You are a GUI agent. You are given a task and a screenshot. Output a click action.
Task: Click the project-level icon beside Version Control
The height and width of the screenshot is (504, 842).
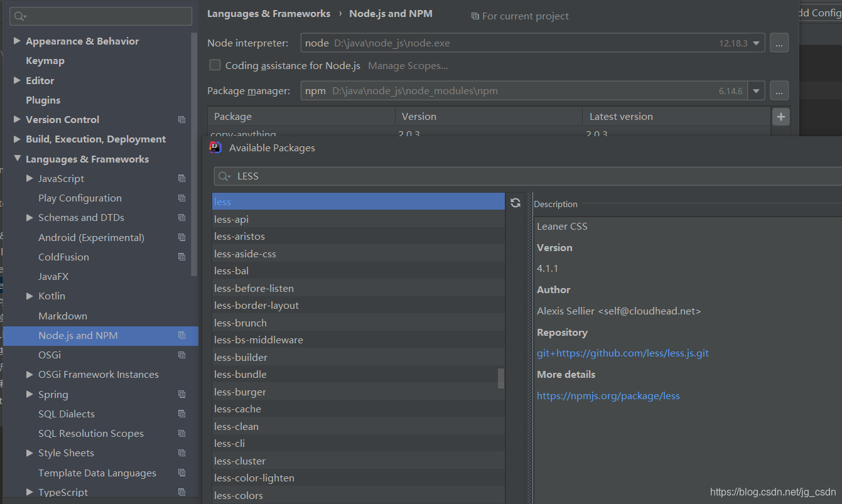click(181, 120)
